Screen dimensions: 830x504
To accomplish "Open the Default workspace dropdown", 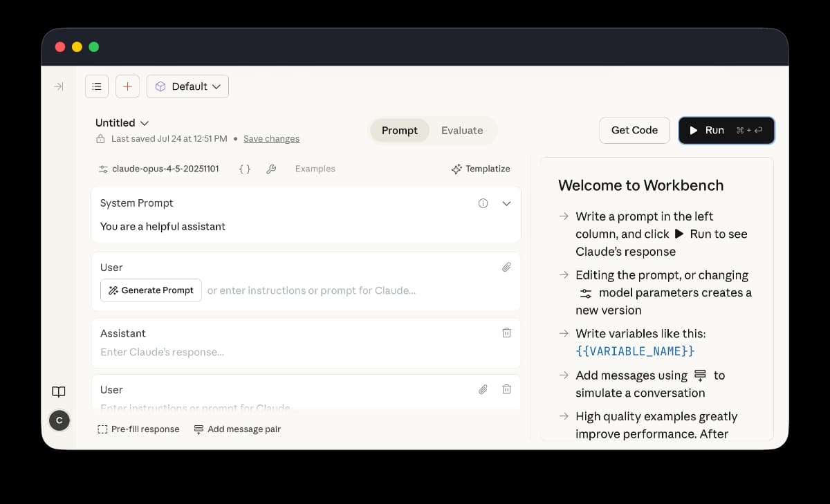I will pos(188,86).
